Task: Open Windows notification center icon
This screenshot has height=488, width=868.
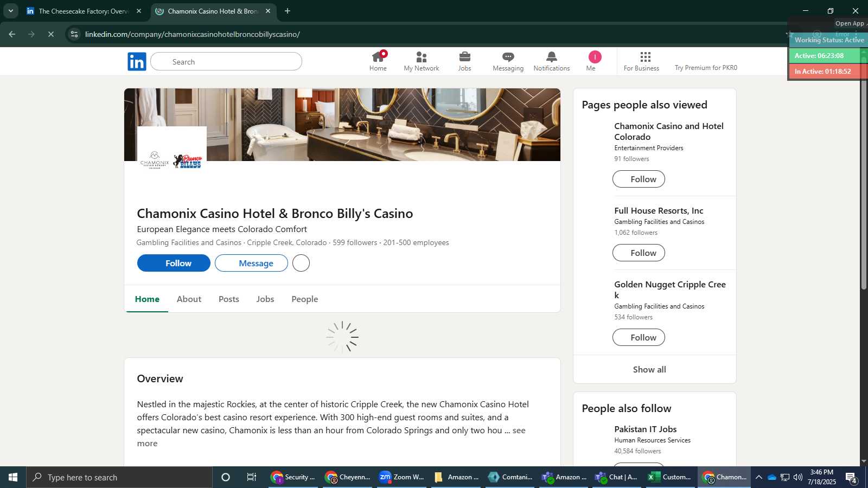Action: click(x=851, y=478)
